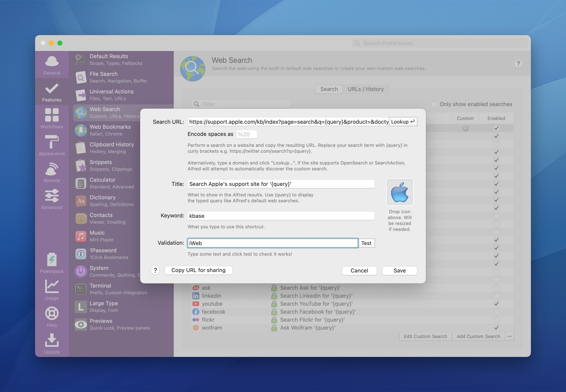Toggle Only show enabled searches checkbox
This screenshot has width=566, height=392.
(x=434, y=104)
